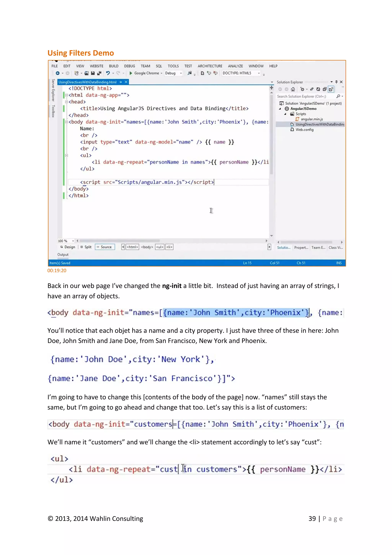Select the <html> breadcrumb tag
The width and height of the screenshot is (392, 555).
(x=132, y=247)
